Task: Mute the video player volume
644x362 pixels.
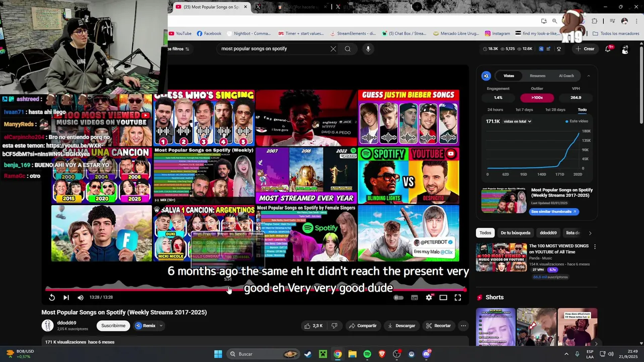Action: [80, 298]
